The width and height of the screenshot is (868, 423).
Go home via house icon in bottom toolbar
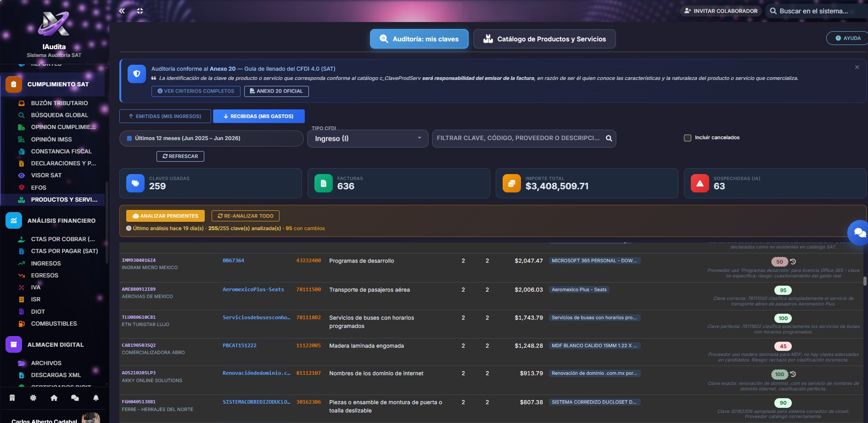[x=54, y=398]
